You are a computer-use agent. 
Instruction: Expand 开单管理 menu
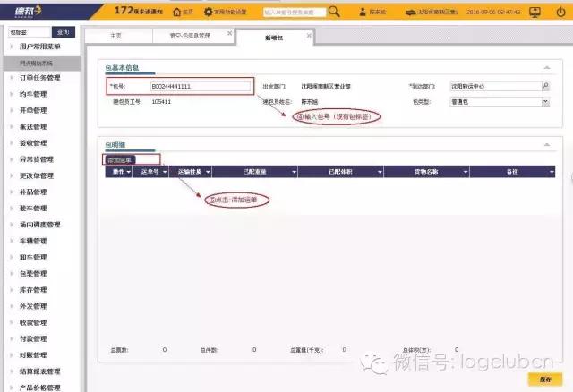point(33,110)
